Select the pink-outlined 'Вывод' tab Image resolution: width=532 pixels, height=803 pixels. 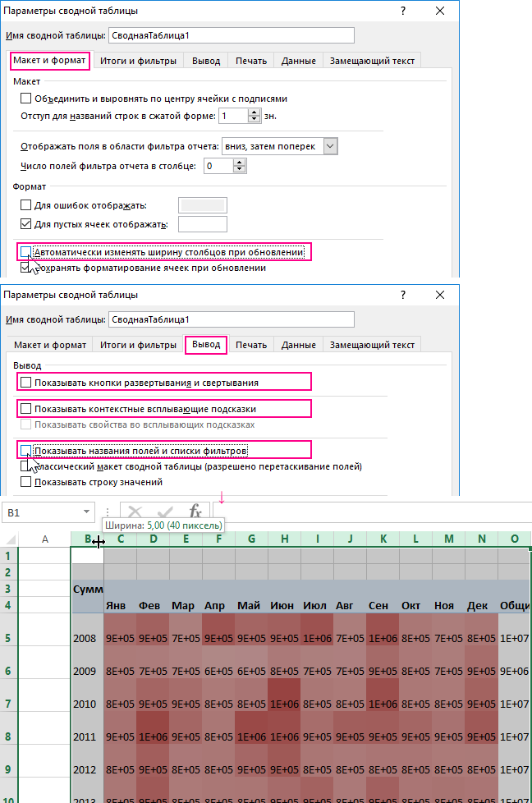206,345
